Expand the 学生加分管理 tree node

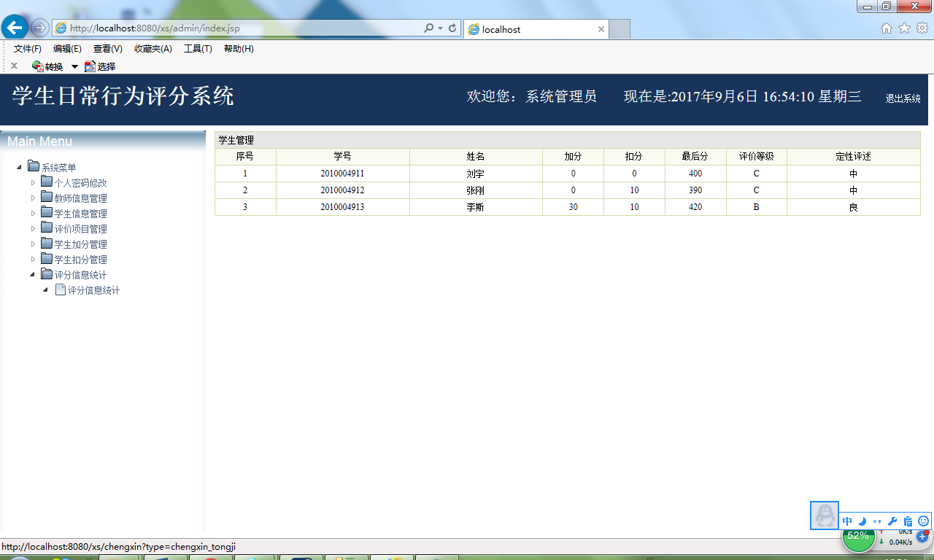tap(33, 244)
